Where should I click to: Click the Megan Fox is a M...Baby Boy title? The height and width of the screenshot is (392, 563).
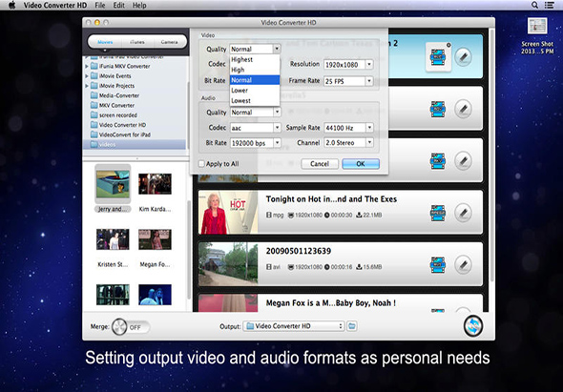pyautogui.click(x=331, y=303)
